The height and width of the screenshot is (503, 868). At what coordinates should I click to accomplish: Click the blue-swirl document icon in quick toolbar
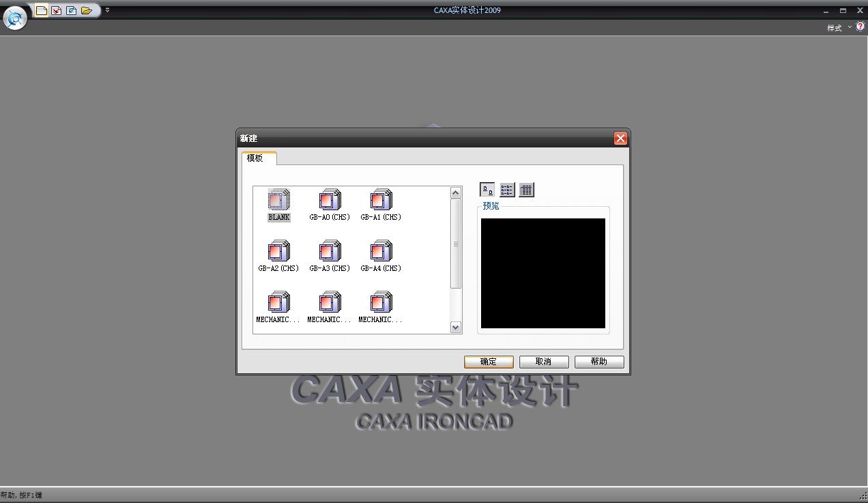[x=71, y=10]
